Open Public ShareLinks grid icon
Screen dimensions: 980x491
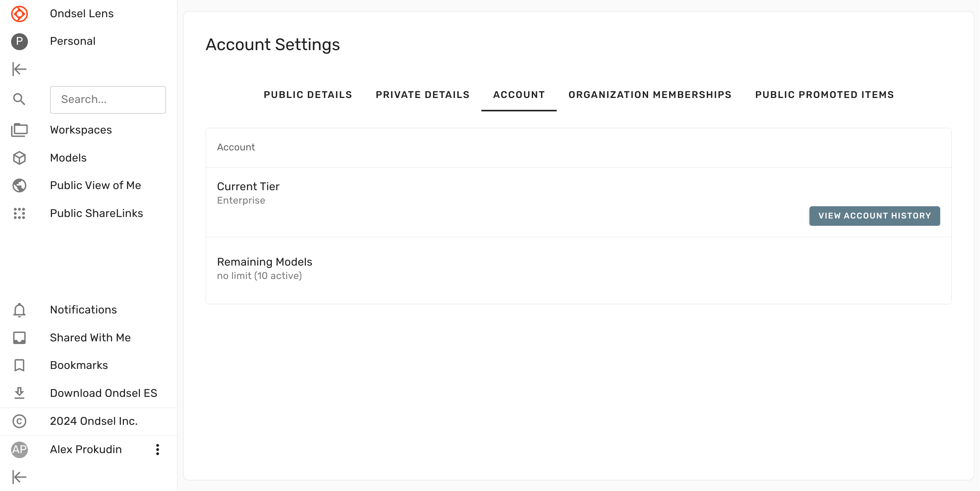(x=19, y=214)
